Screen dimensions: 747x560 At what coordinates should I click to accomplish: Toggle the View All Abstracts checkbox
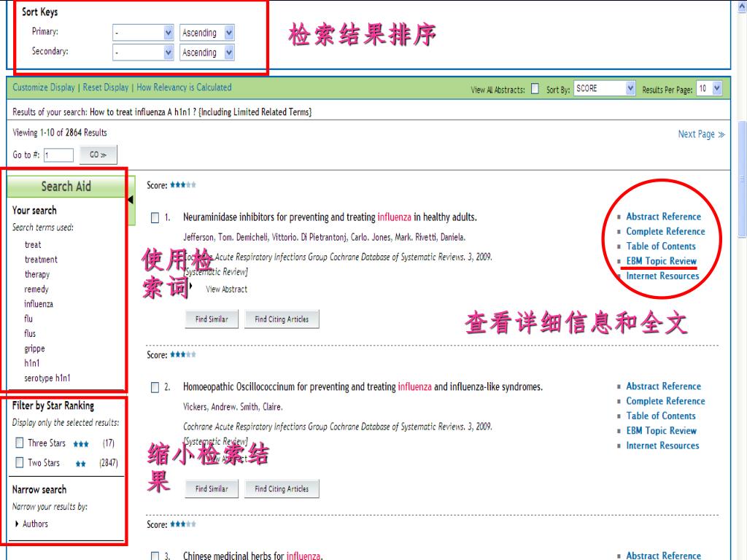(535, 89)
